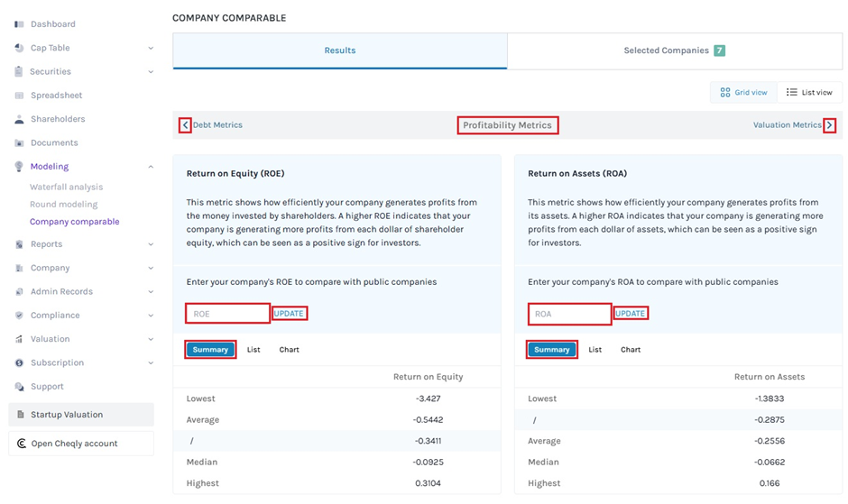Click the Median ROE value -0.0925
848x504 pixels.
tap(428, 463)
